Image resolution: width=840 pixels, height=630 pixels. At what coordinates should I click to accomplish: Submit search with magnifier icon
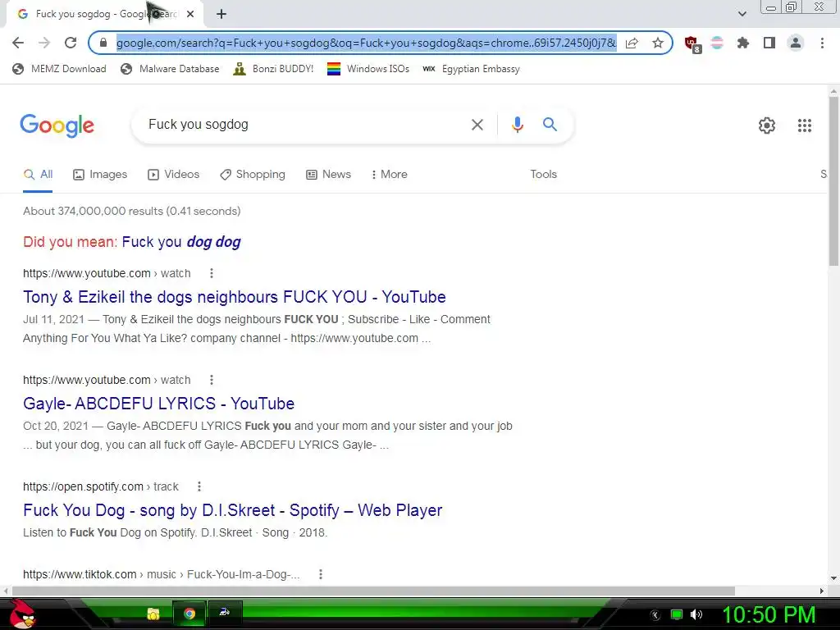(550, 125)
